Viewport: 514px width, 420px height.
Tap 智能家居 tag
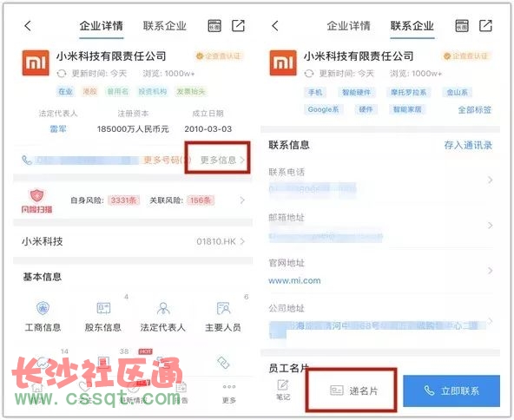[407, 109]
